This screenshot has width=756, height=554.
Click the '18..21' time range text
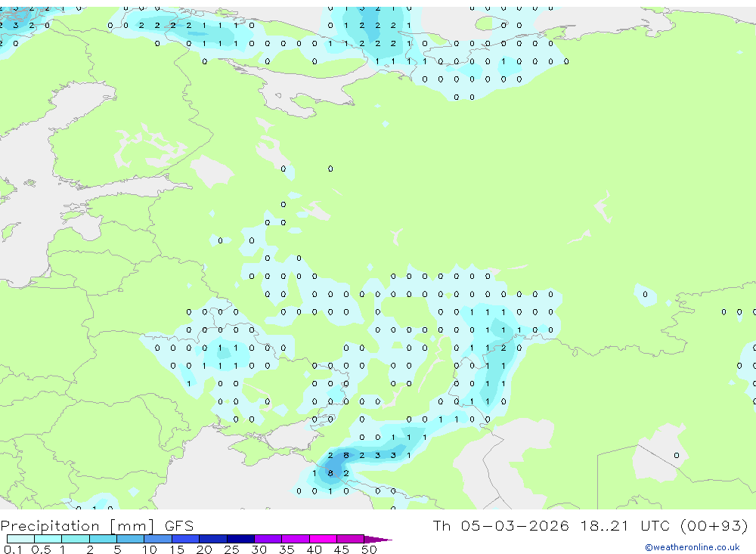tap(605, 525)
